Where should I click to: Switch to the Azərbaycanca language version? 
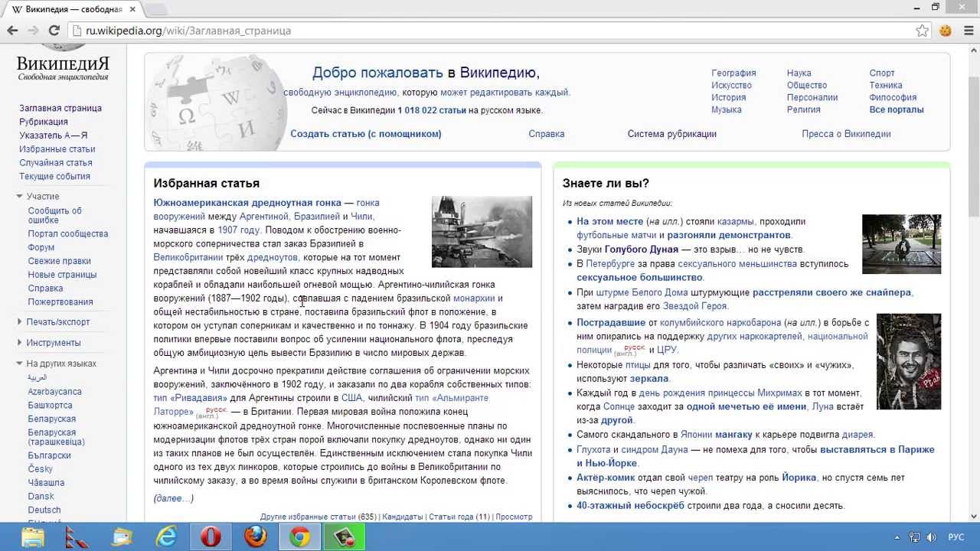(54, 392)
